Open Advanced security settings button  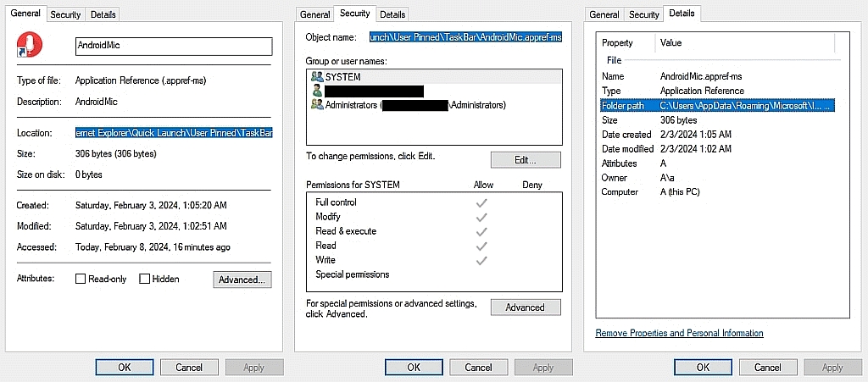[526, 308]
